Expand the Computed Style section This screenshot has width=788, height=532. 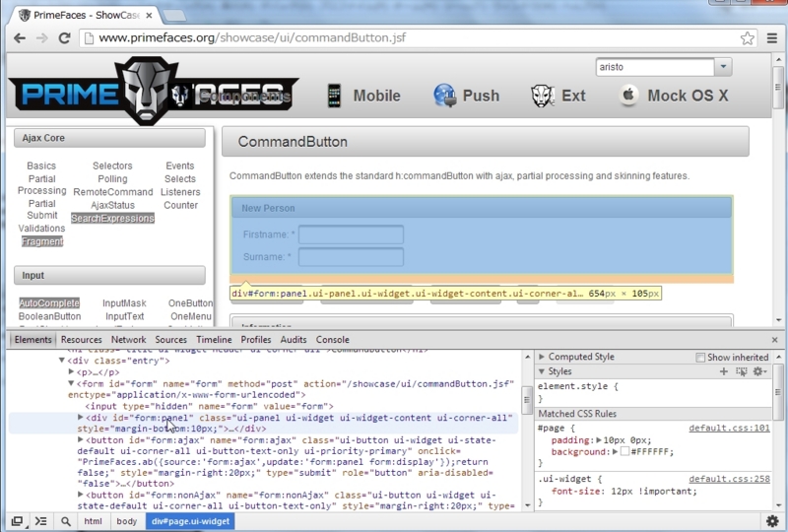(542, 357)
